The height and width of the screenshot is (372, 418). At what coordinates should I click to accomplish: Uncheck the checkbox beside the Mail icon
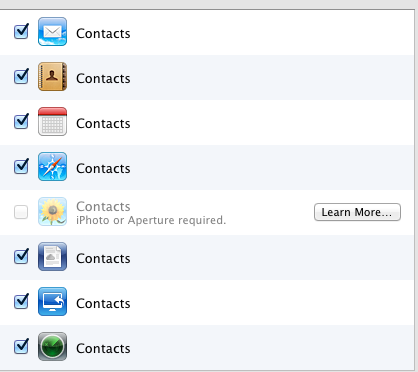[x=21, y=32]
